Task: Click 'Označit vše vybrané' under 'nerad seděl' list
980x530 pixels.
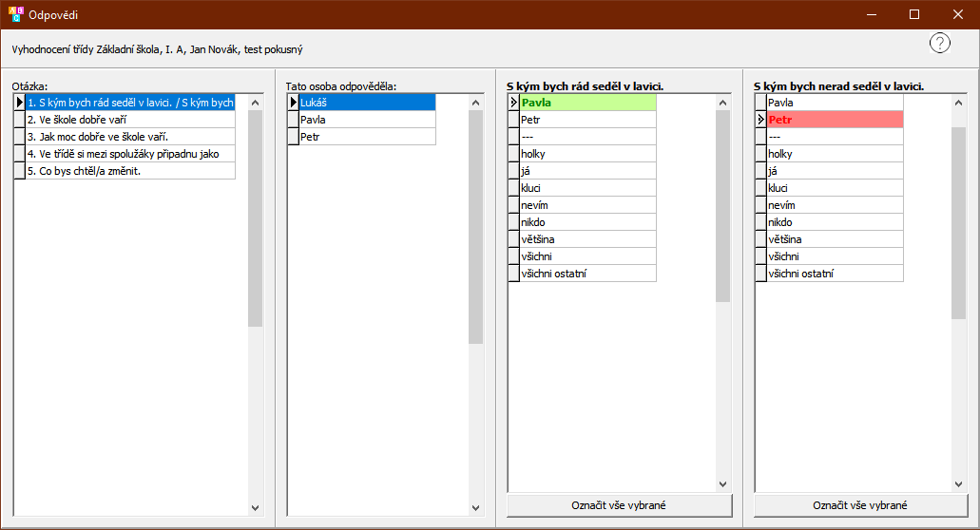Action: pyautogui.click(x=860, y=505)
